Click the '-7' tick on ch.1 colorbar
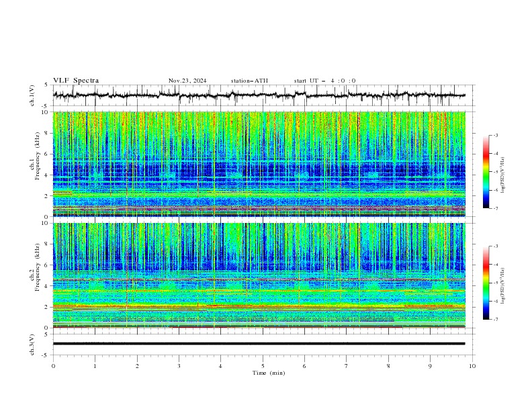The width and height of the screenshot is (532, 411). pyautogui.click(x=496, y=209)
